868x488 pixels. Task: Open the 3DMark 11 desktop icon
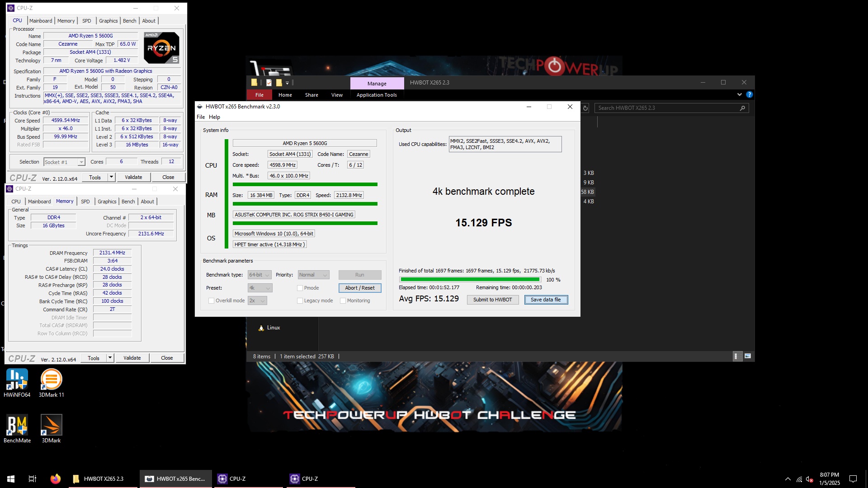pos(51,383)
